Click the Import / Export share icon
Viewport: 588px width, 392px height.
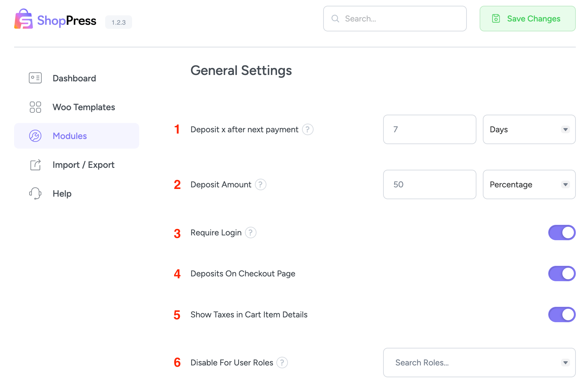(x=35, y=165)
